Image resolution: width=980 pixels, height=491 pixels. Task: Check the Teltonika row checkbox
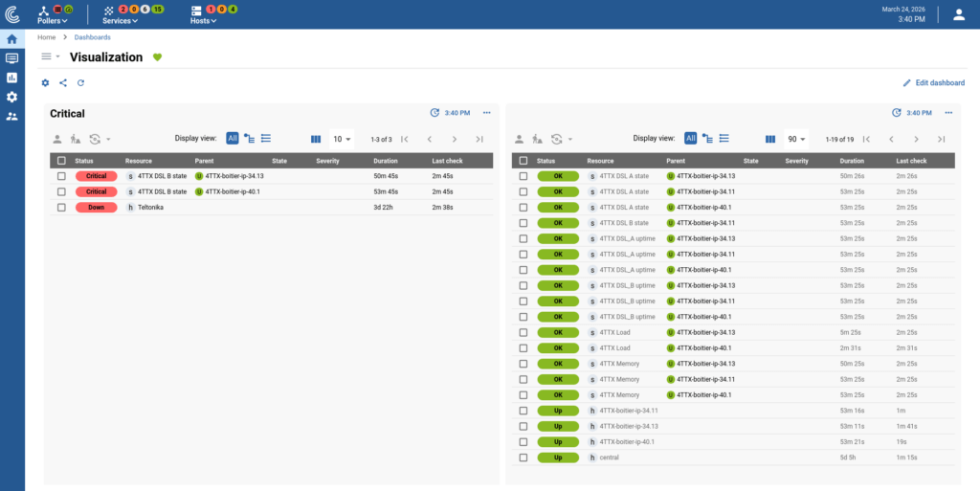61,207
